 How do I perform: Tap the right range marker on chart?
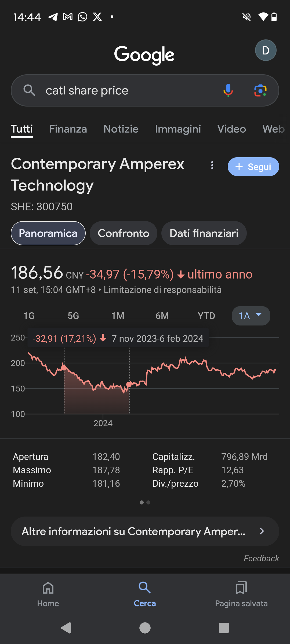tap(129, 385)
